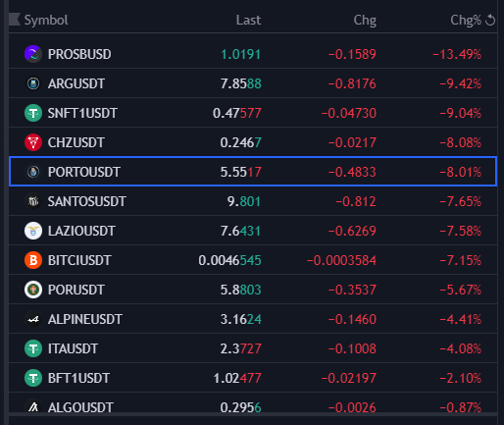Click the last price 9.801
The image size is (504, 425).
pos(244,201)
